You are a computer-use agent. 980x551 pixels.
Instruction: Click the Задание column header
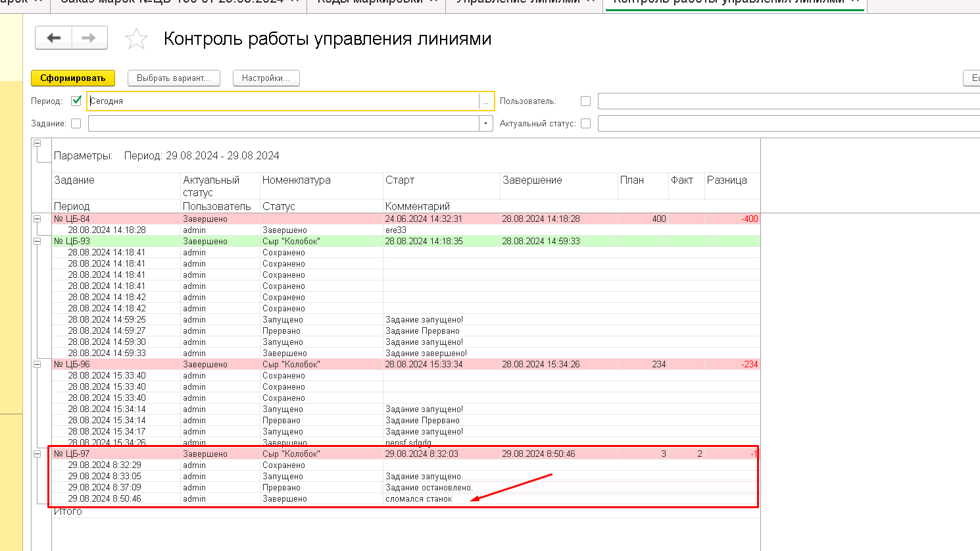point(74,180)
